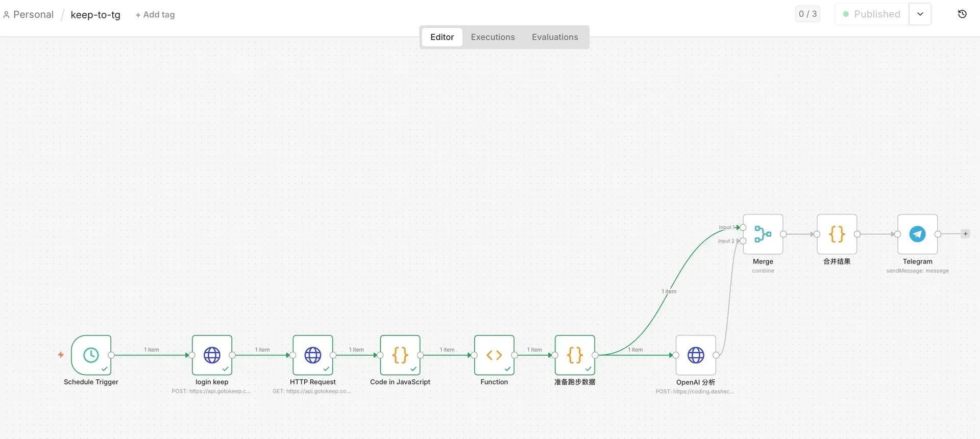This screenshot has height=439, width=980.
Task: Open the Telegram sendMessage node
Action: pyautogui.click(x=917, y=234)
